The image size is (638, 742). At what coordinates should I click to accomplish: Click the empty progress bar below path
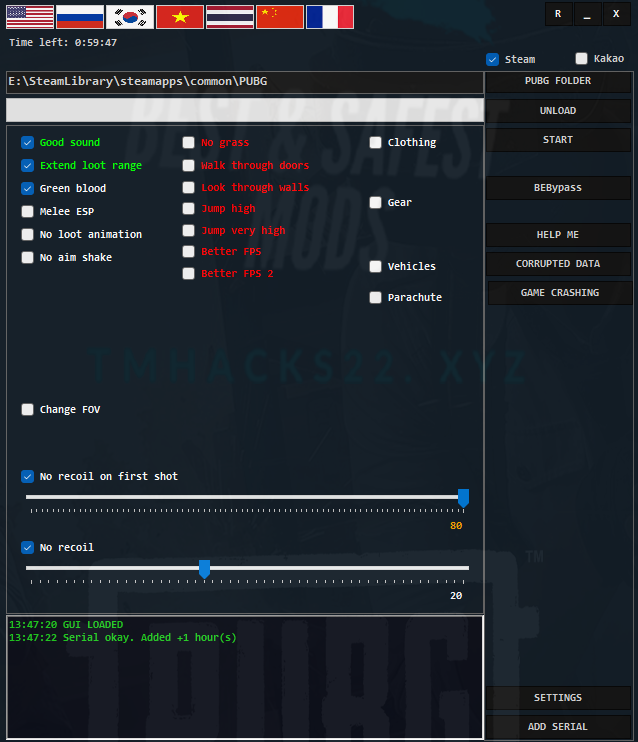245,110
